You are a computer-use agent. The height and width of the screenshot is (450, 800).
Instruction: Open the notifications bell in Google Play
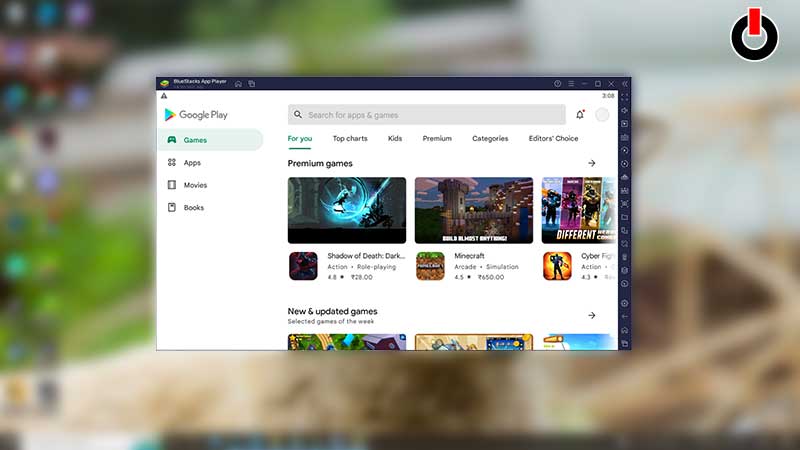click(x=580, y=115)
